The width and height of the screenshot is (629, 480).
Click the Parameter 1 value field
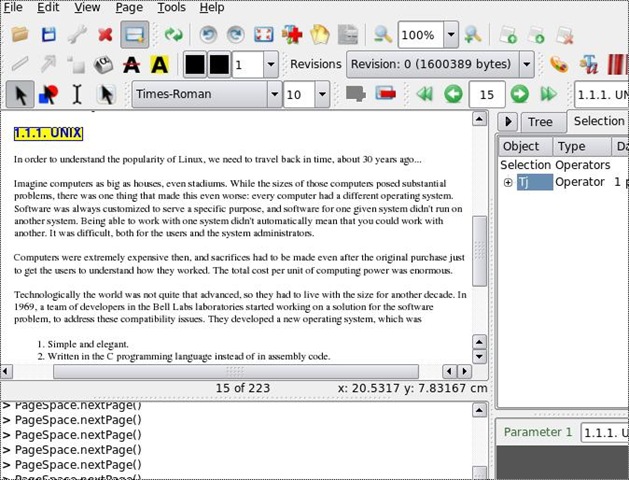click(605, 433)
